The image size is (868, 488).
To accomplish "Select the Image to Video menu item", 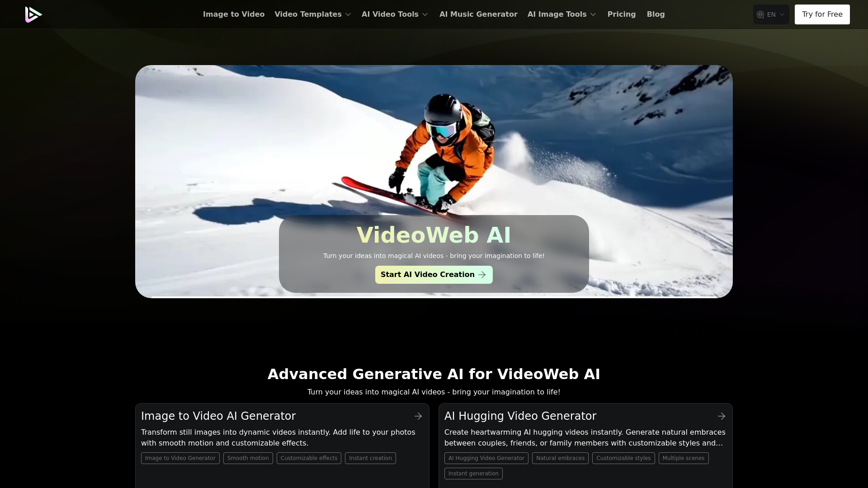I will click(234, 14).
